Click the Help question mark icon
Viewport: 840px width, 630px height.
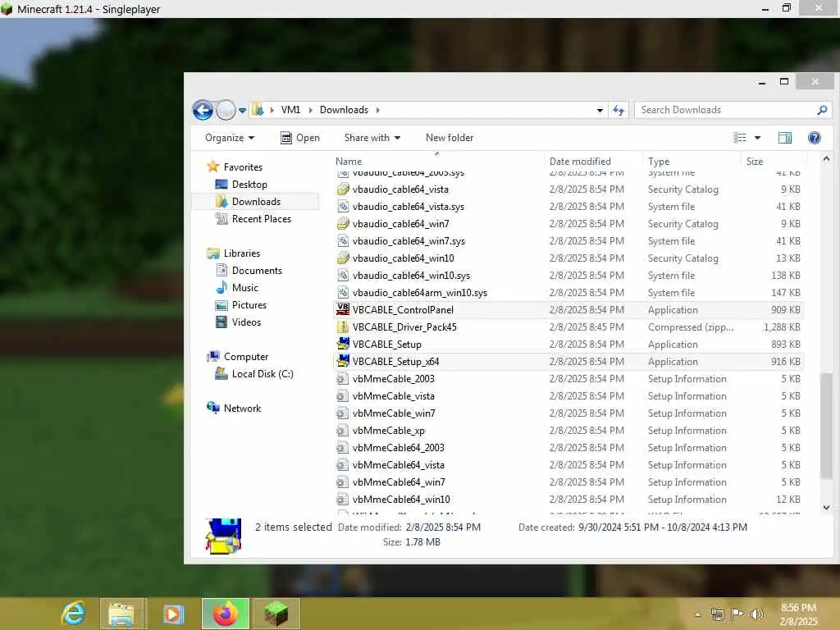[x=815, y=138]
